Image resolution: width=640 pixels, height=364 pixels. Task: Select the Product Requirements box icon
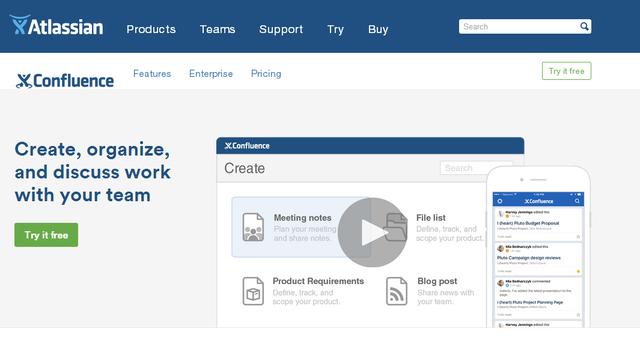[253, 291]
